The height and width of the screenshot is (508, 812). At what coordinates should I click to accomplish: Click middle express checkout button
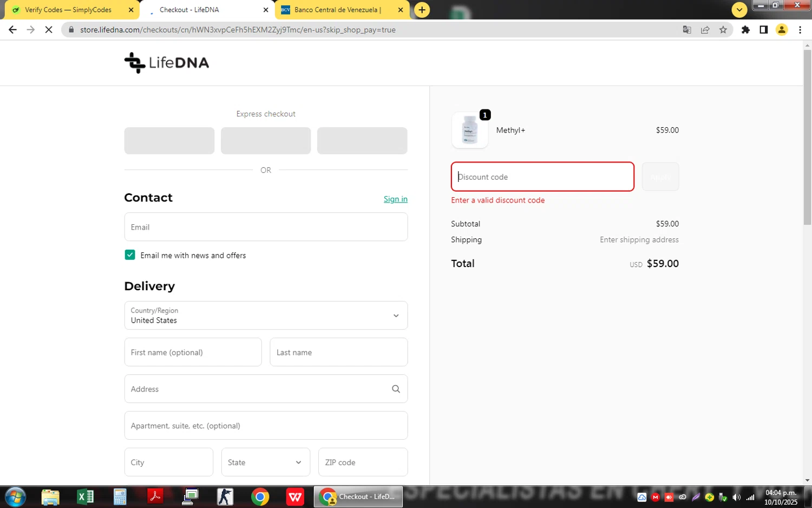pyautogui.click(x=266, y=141)
